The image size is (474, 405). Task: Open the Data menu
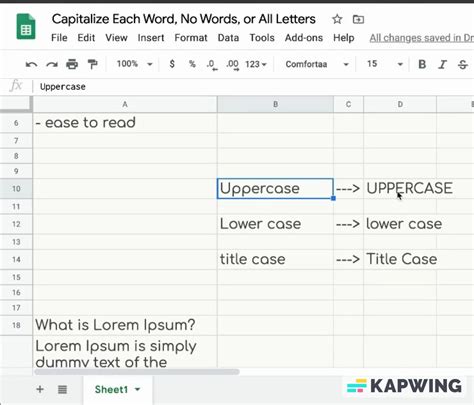(x=228, y=38)
